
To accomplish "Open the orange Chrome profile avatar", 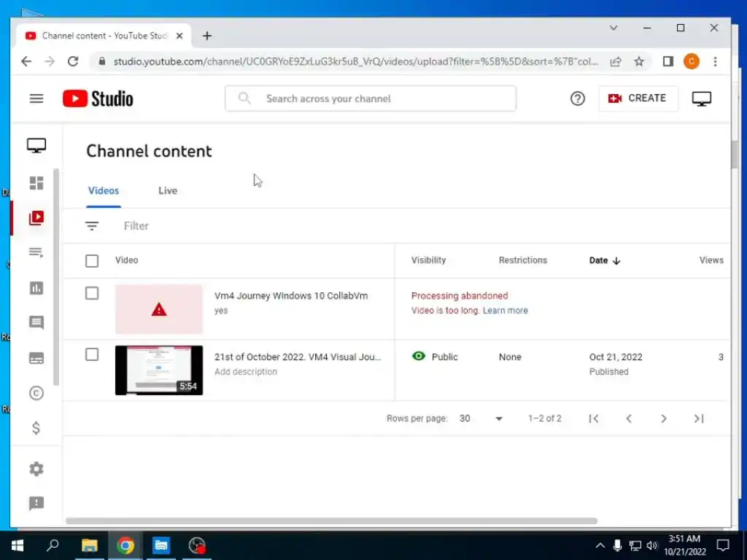I will [x=692, y=61].
